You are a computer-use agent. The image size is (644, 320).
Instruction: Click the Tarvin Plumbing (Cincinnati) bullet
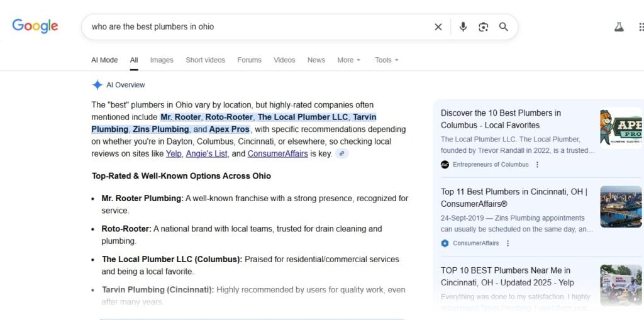tap(253, 295)
